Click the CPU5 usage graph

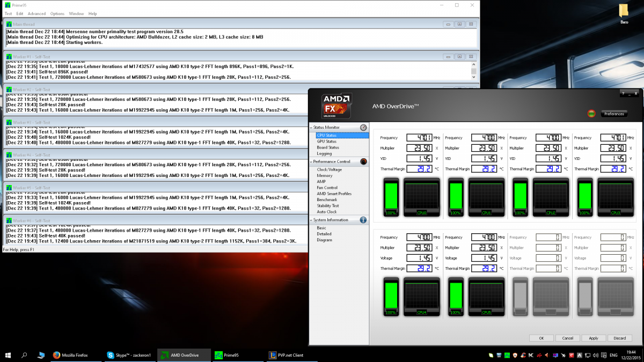point(486,296)
